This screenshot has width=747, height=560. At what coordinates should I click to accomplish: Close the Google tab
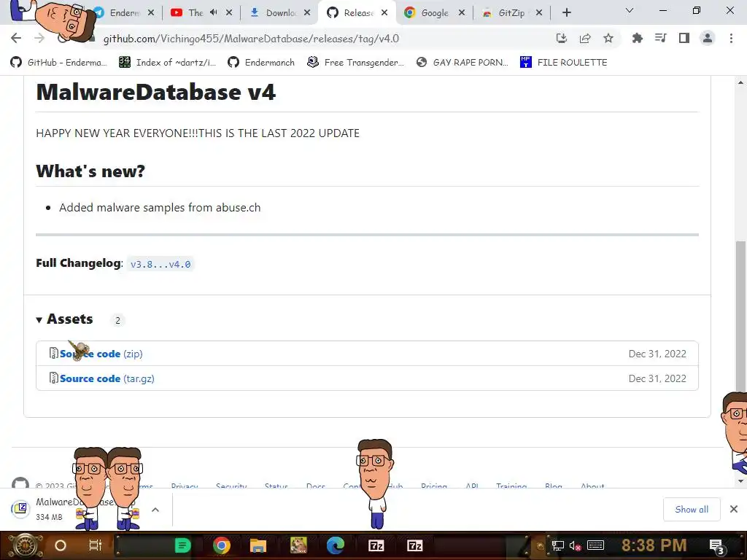coord(462,13)
